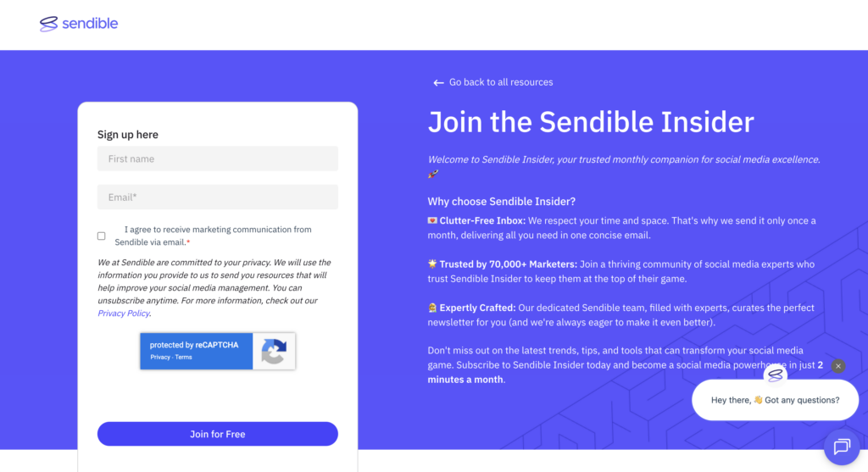Click the Sendible avatar above the chat bubble
The height and width of the screenshot is (472, 868).
click(775, 375)
